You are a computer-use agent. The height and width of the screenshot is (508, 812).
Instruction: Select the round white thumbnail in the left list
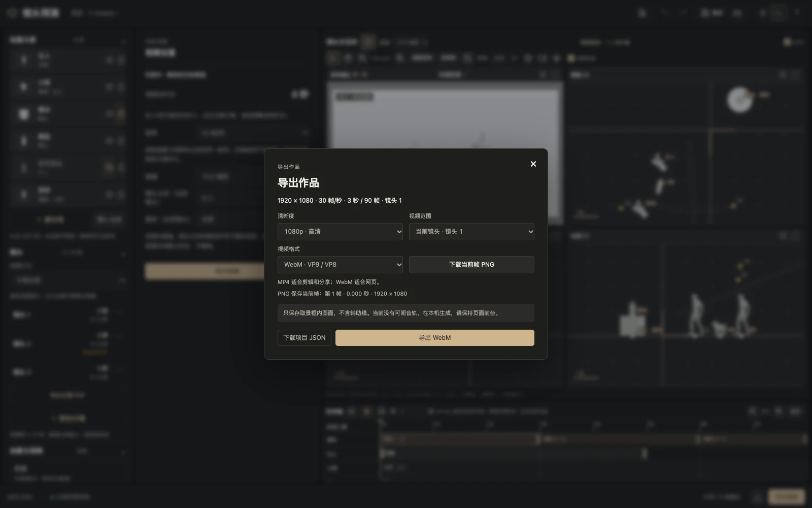pyautogui.click(x=24, y=114)
